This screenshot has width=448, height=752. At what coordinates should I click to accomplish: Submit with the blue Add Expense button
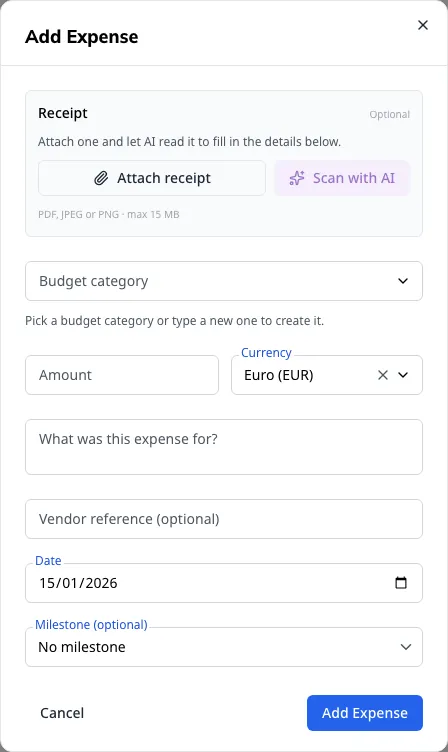click(365, 713)
